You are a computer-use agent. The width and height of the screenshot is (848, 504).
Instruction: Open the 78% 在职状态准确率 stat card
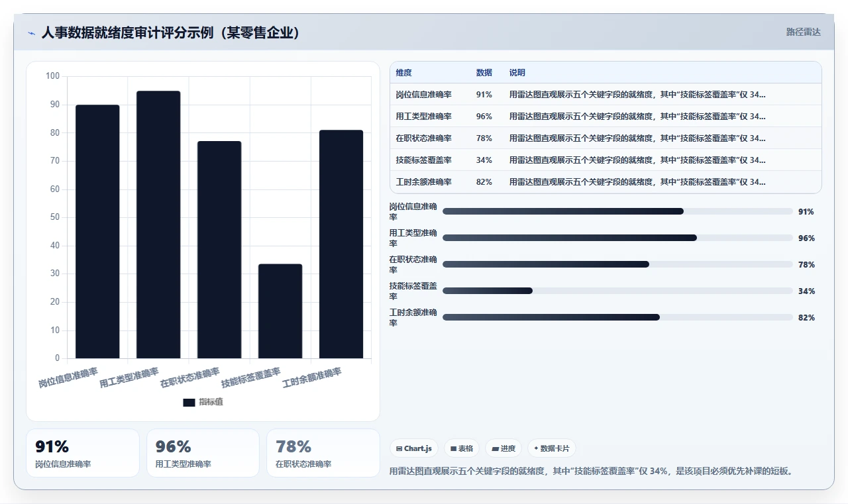[x=323, y=453]
